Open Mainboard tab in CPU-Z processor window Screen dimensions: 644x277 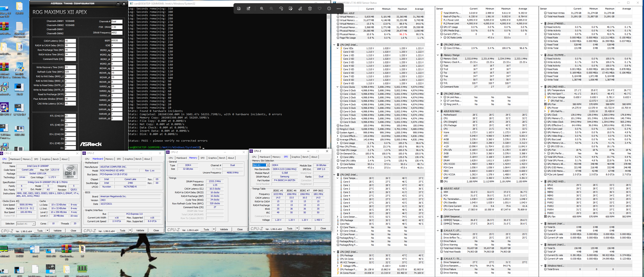[x=15, y=159]
